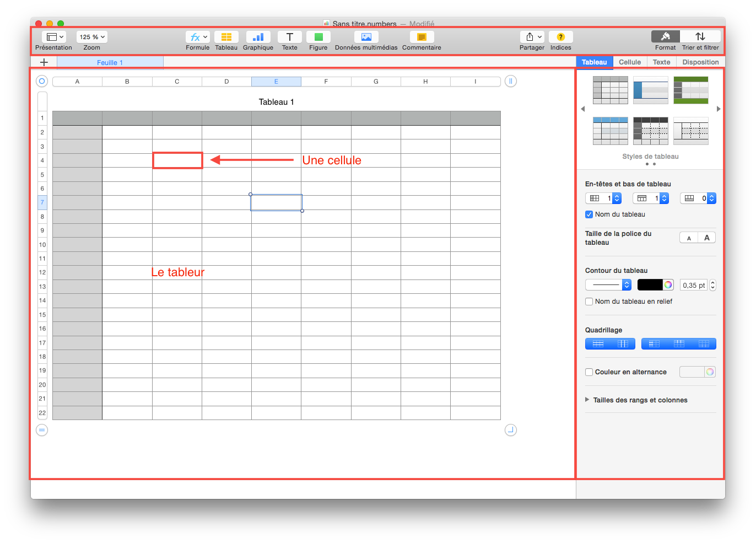Toggle footer row gridlines button

(x=704, y=344)
